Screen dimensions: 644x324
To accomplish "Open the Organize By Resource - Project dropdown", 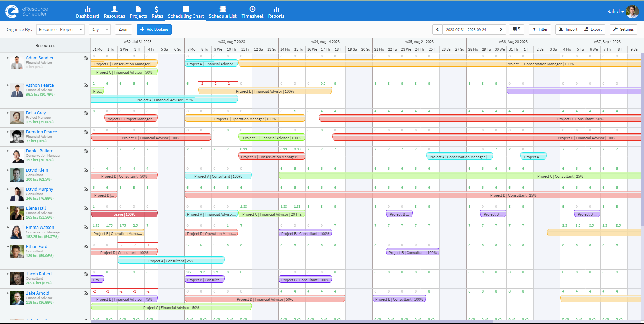I will point(60,29).
